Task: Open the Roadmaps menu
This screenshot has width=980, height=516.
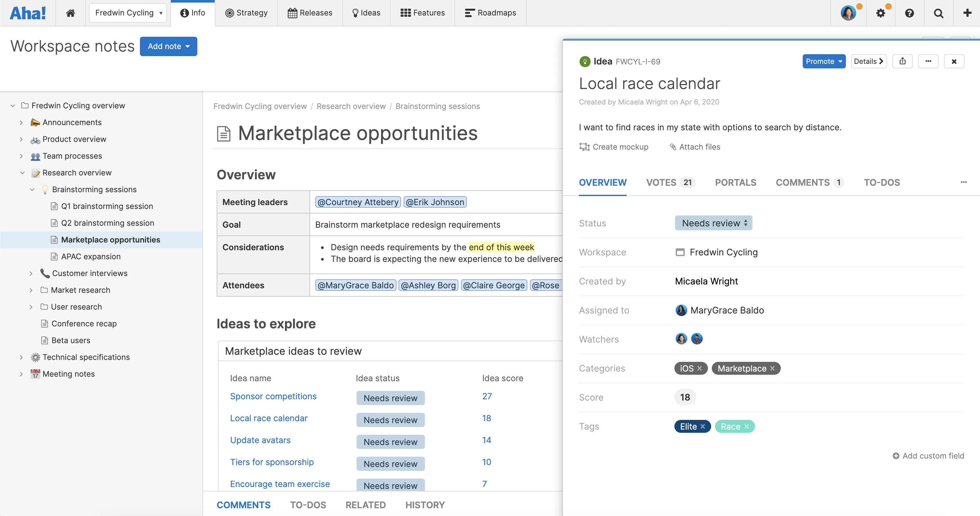Action: [x=490, y=13]
